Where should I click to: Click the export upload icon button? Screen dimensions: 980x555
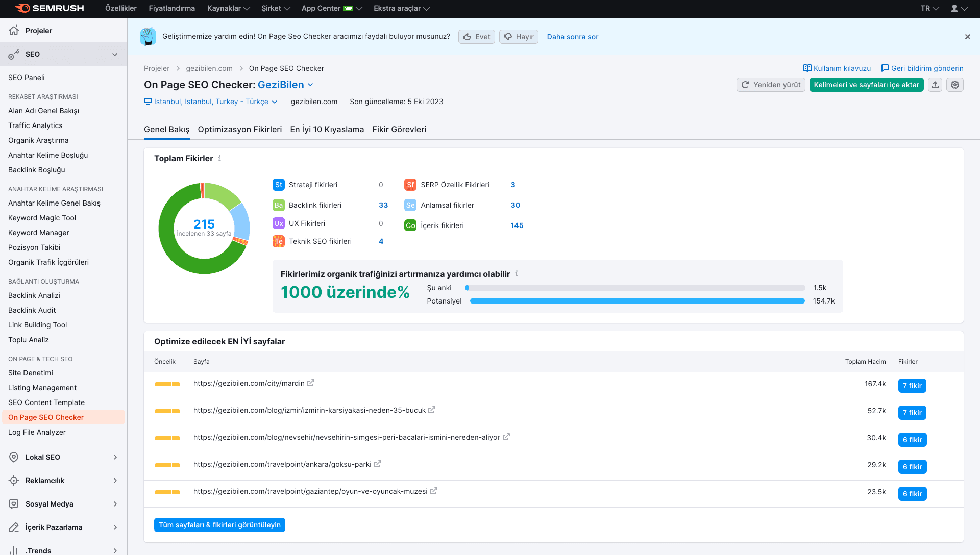(x=935, y=85)
